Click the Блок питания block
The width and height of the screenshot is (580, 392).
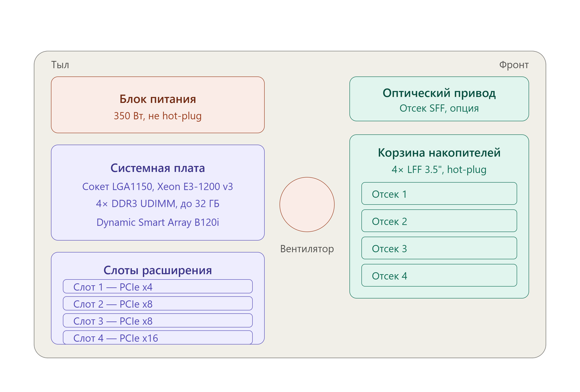[x=158, y=105]
